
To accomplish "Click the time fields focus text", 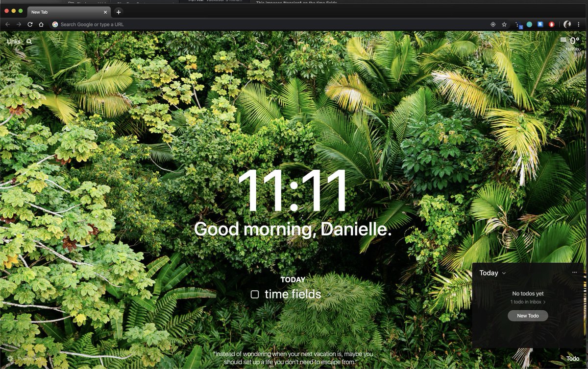I will coord(293,294).
